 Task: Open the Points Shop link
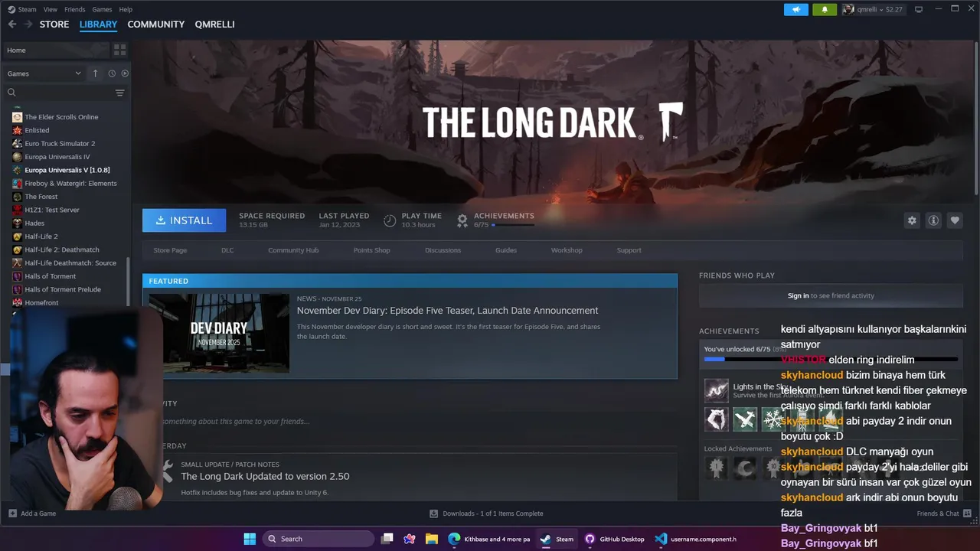point(371,250)
